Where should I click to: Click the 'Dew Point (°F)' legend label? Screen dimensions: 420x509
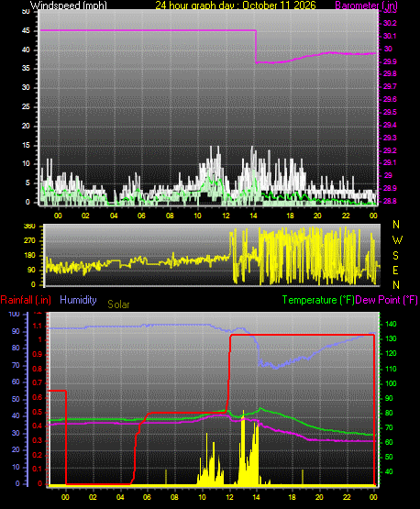[x=387, y=300]
